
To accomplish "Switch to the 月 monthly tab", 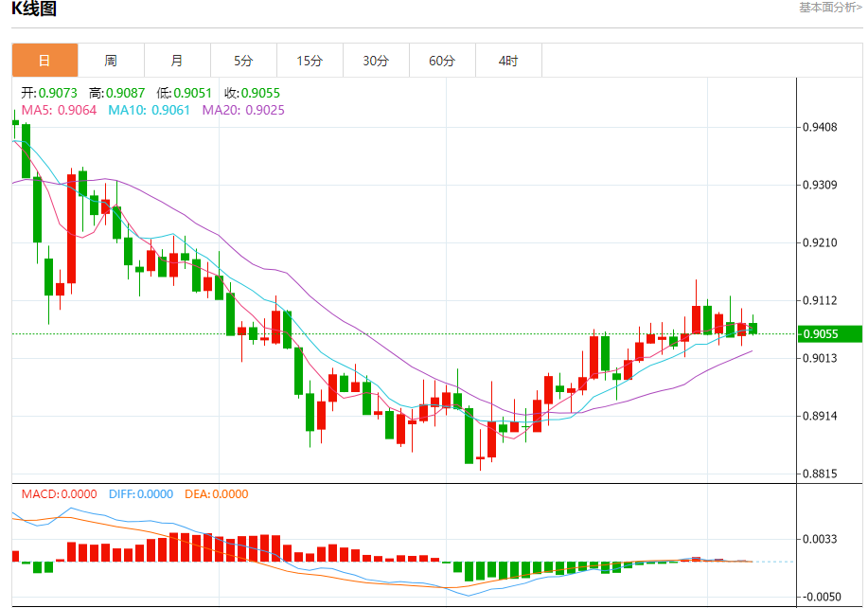I will pyautogui.click(x=177, y=61).
